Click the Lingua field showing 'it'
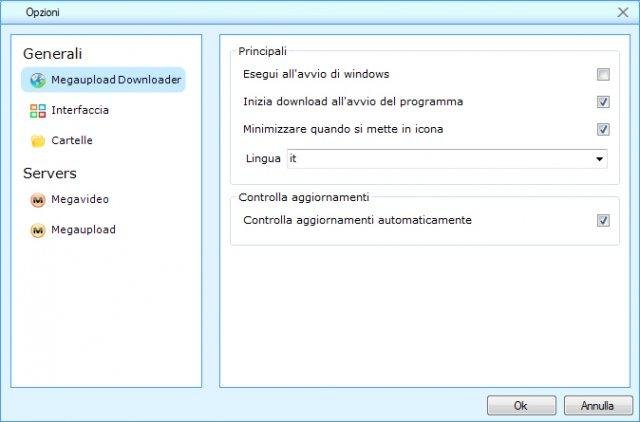The image size is (640, 422). coord(447,159)
